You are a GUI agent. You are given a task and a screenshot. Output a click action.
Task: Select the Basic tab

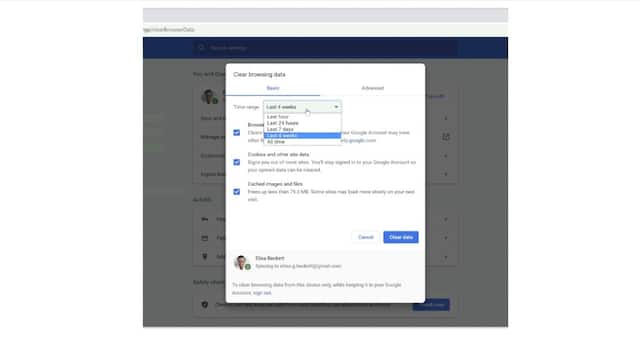point(273,88)
